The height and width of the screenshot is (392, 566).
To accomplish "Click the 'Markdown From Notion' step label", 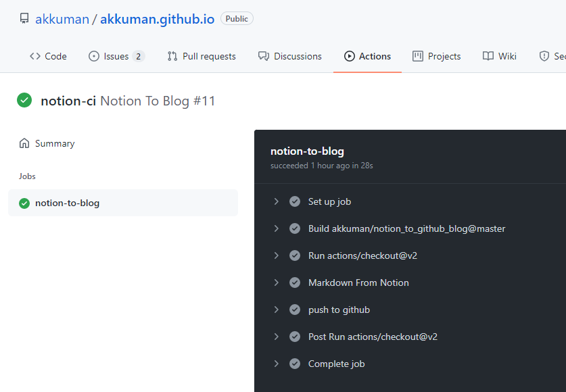I will (358, 283).
